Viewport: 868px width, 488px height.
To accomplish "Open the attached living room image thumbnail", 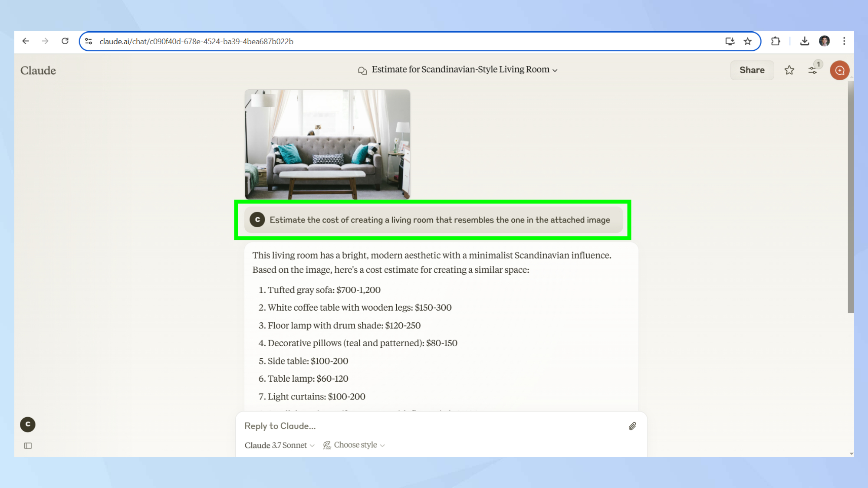I will click(327, 144).
